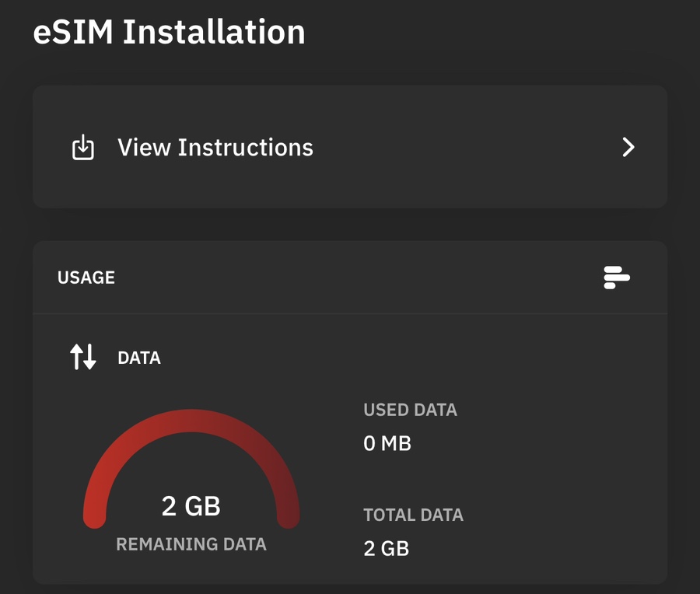Image resolution: width=700 pixels, height=594 pixels.
Task: Select the USAGE section header
Action: 86,277
